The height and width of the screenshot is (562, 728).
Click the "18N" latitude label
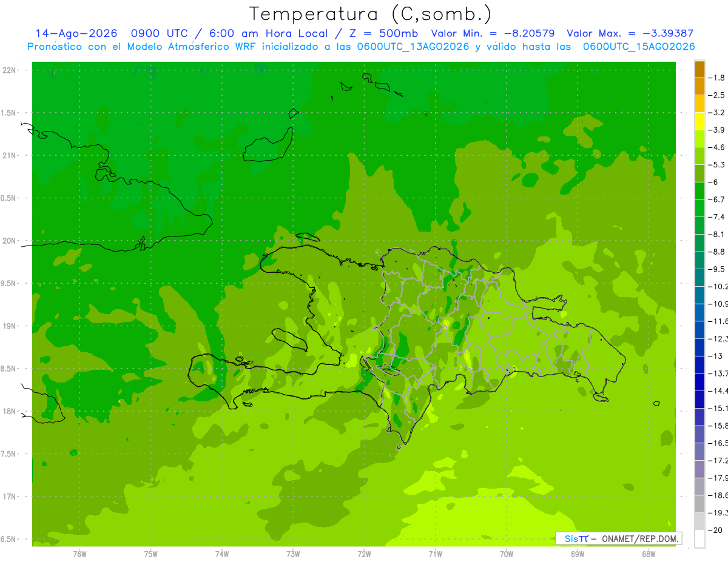click(x=10, y=411)
